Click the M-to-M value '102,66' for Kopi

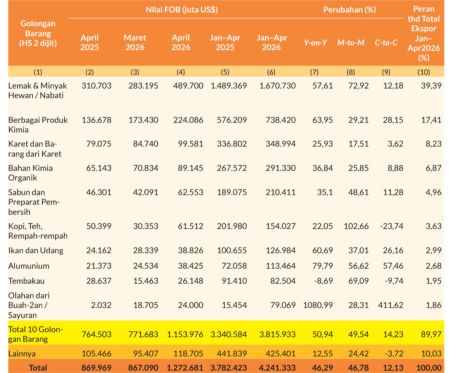(x=356, y=226)
